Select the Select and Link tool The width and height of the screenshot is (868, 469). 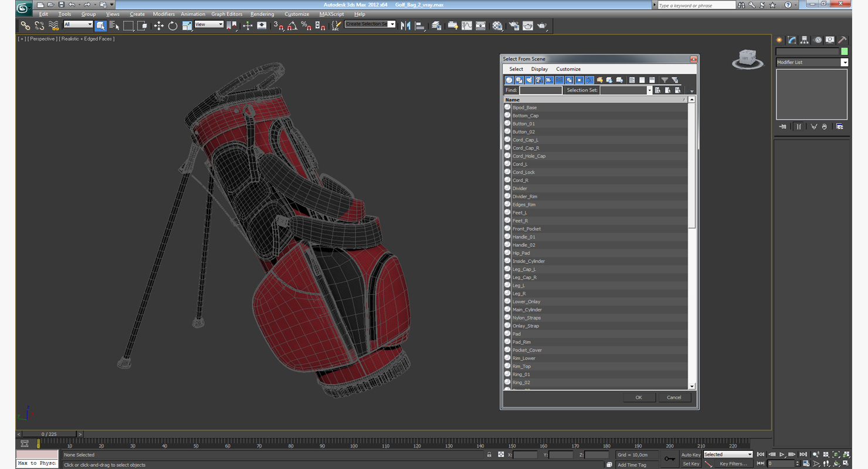25,26
